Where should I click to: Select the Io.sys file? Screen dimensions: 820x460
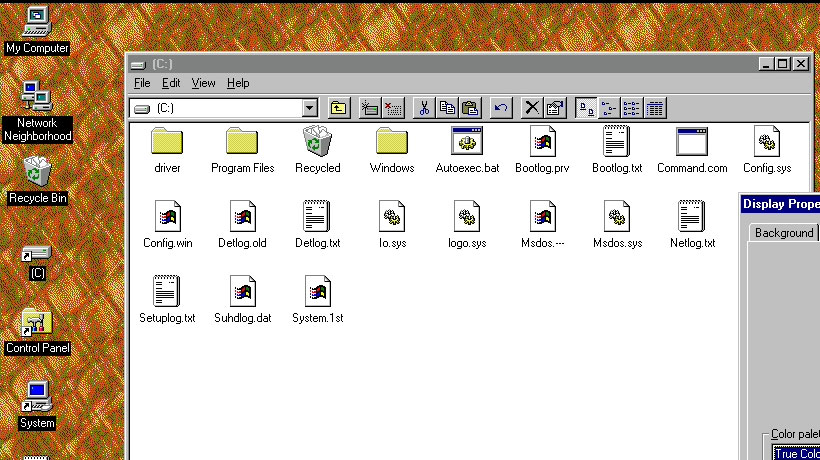pyautogui.click(x=392, y=225)
